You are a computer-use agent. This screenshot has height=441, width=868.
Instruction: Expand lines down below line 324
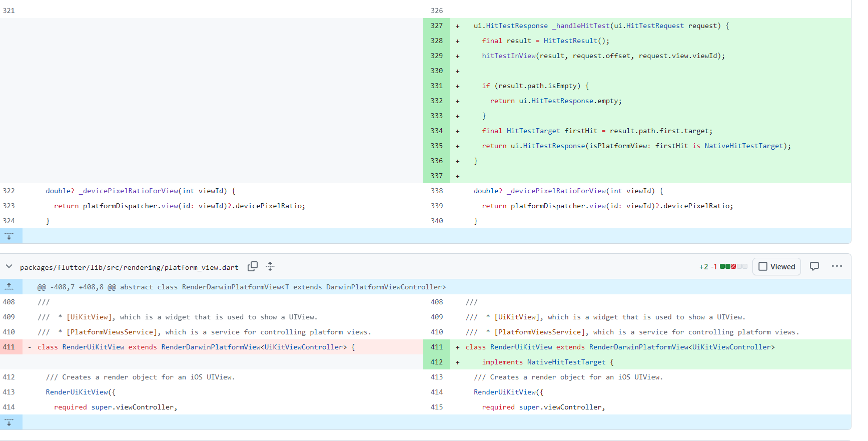tap(10, 236)
